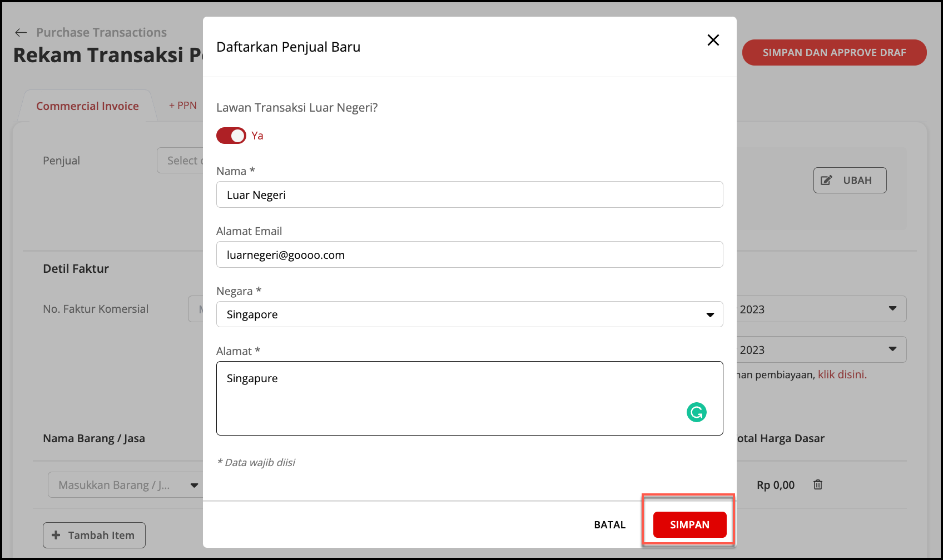The image size is (943, 560).
Task: Click inside the Alamat text area
Action: (x=469, y=398)
